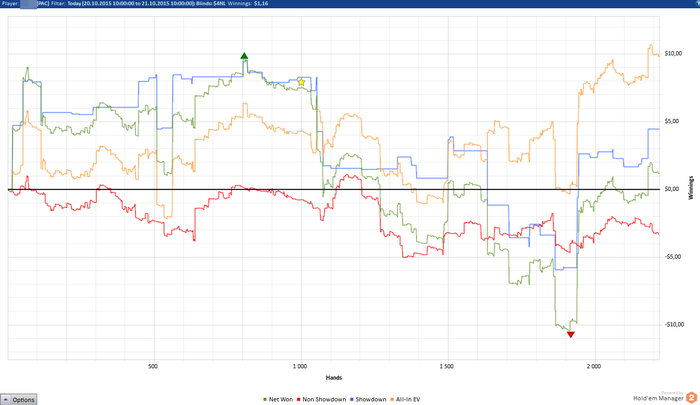This screenshot has width=700, height=405.
Task: Click the 1 000 hands axis label
Action: click(x=300, y=367)
